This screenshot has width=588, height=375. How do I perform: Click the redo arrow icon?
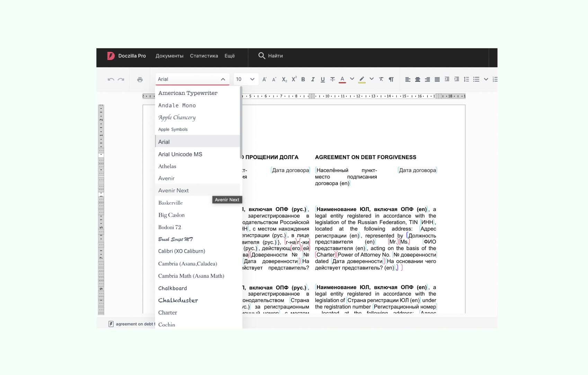121,80
